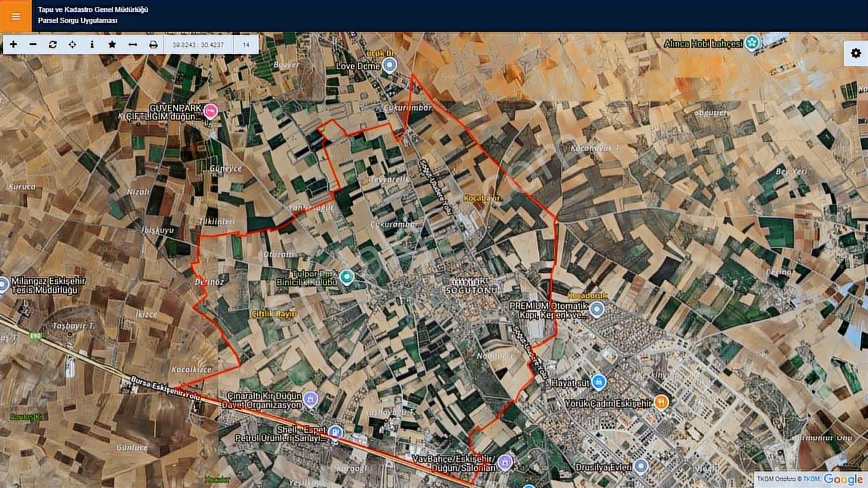Click the Bursa Eskişehir Yolu road label

click(x=164, y=388)
